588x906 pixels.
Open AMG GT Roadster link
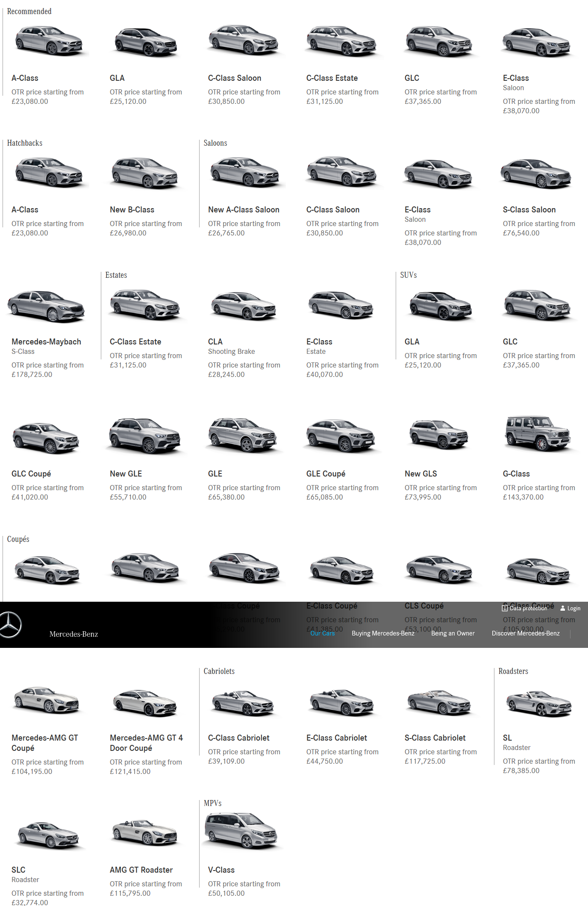coord(141,870)
